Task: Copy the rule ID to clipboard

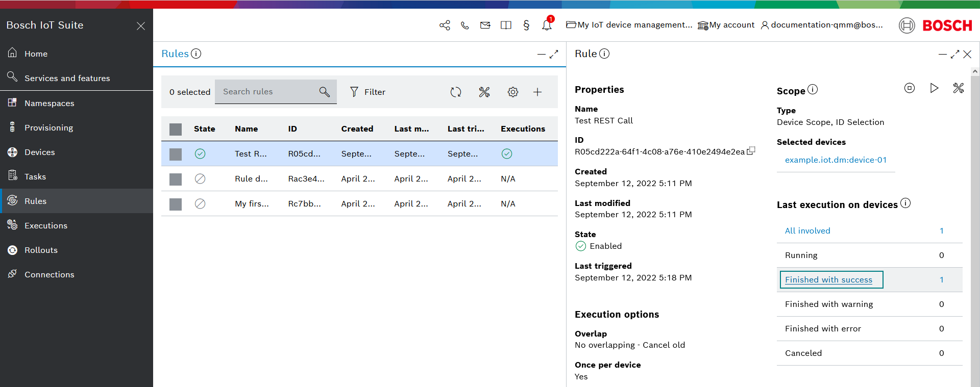Action: point(751,151)
